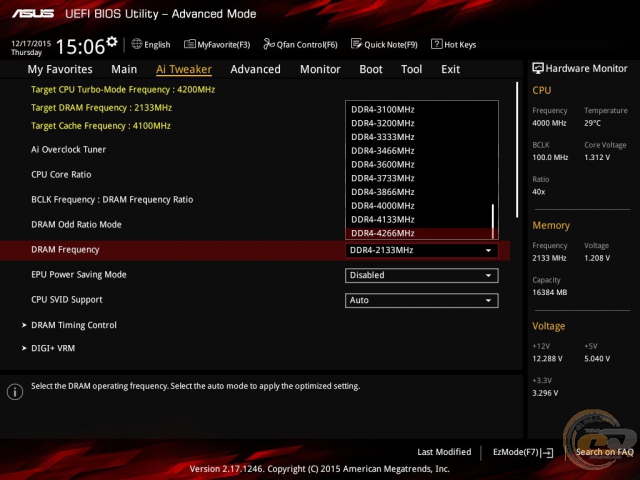Open the DRAM Frequency dropdown
The width and height of the screenshot is (640, 480).
[422, 250]
